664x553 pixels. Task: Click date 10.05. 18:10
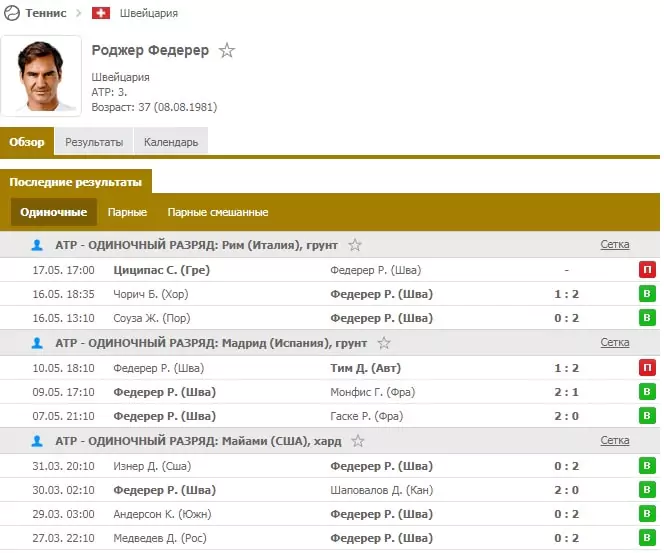click(64, 368)
